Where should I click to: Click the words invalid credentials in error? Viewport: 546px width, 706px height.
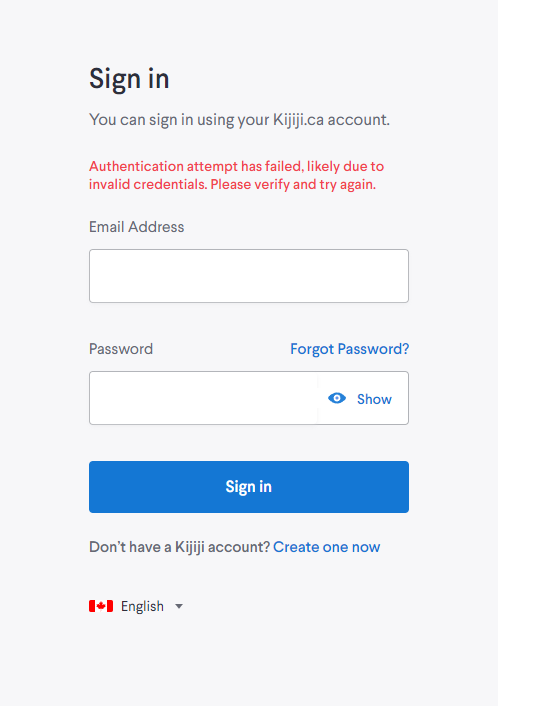(x=148, y=185)
